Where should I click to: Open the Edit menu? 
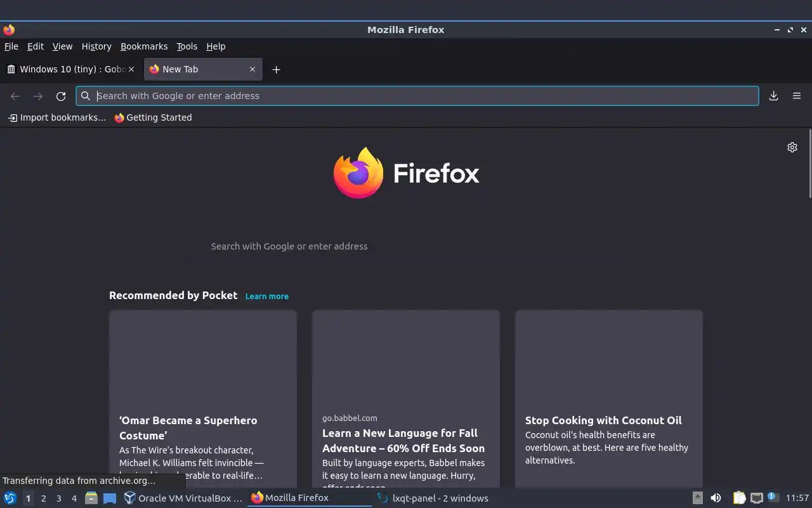[36, 46]
